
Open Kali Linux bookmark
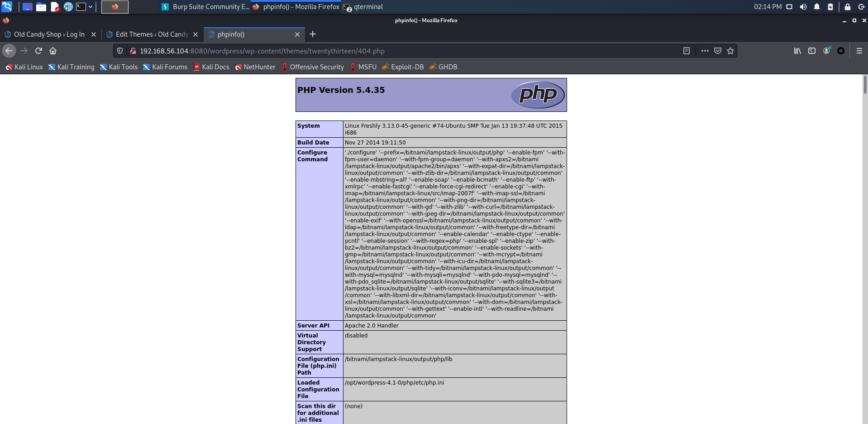(x=24, y=67)
